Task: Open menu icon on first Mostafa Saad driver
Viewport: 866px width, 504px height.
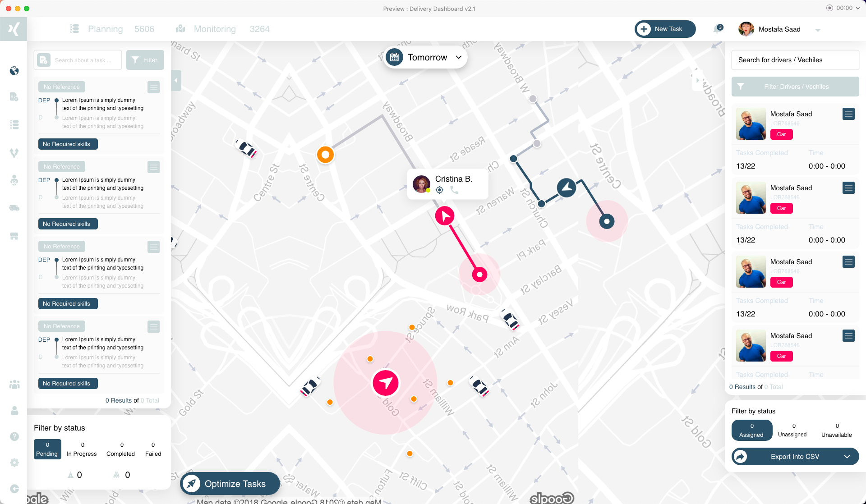Action: coord(848,114)
